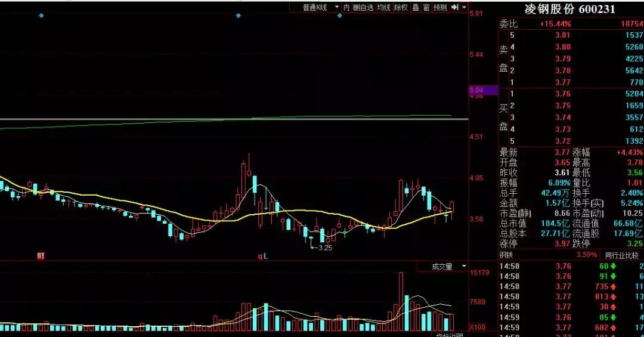Click the 15179 volume axis label

pos(479,273)
